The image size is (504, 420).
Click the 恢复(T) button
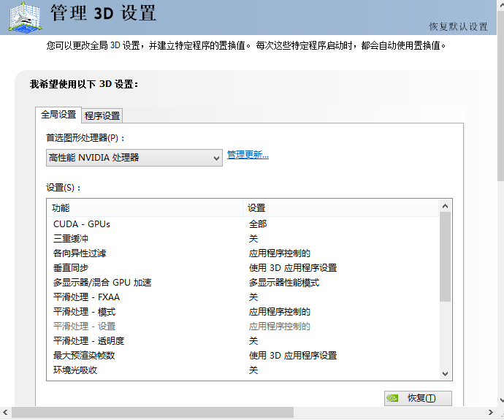pos(419,399)
